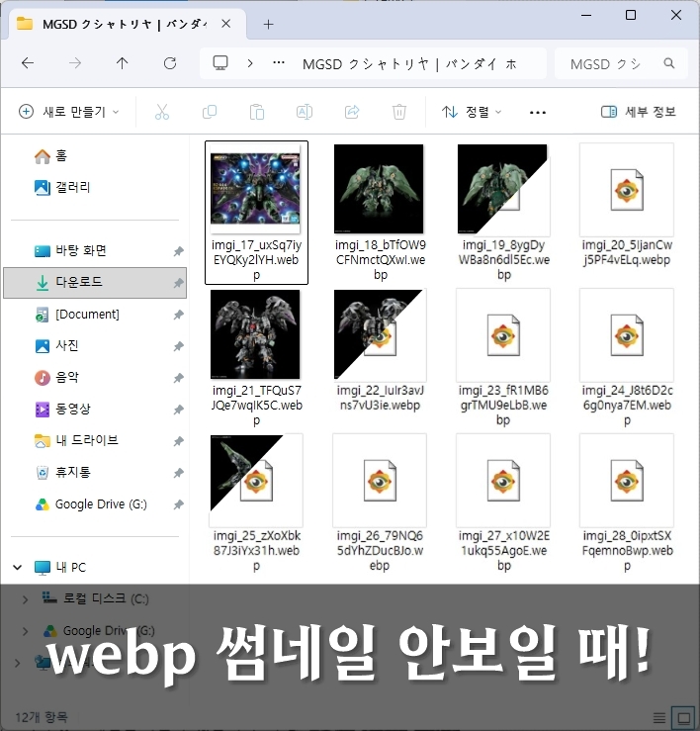This screenshot has height=731, width=700.
Task: Open the PC monitor icon in address bar
Action: click(x=220, y=63)
